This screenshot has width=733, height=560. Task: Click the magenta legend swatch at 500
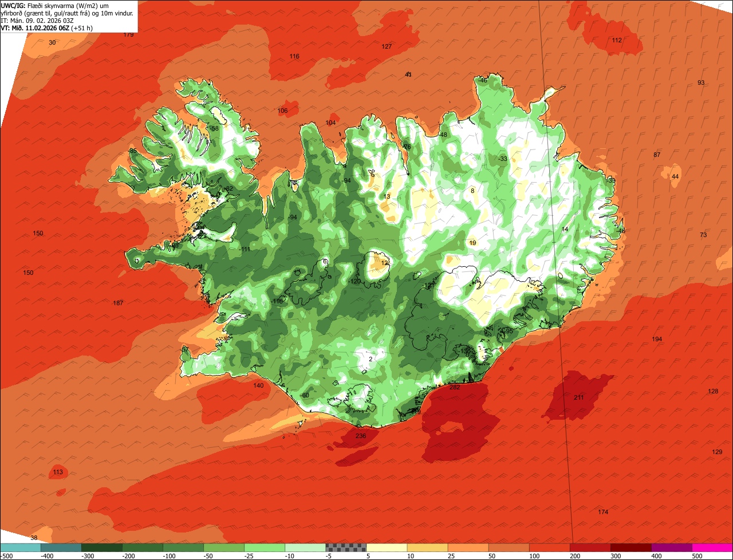click(x=712, y=547)
